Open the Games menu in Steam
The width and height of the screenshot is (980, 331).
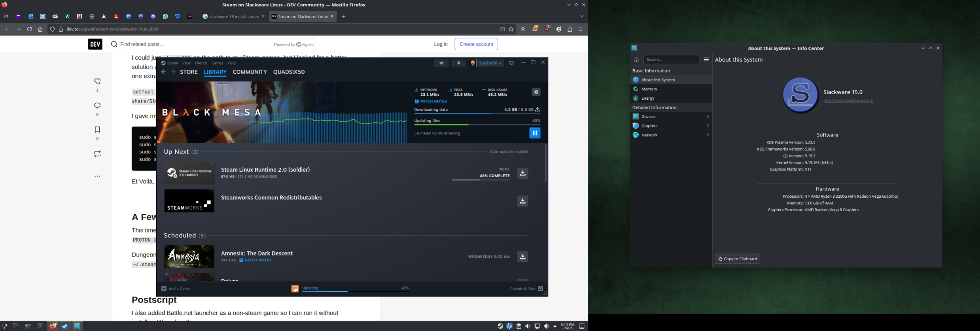click(217, 63)
